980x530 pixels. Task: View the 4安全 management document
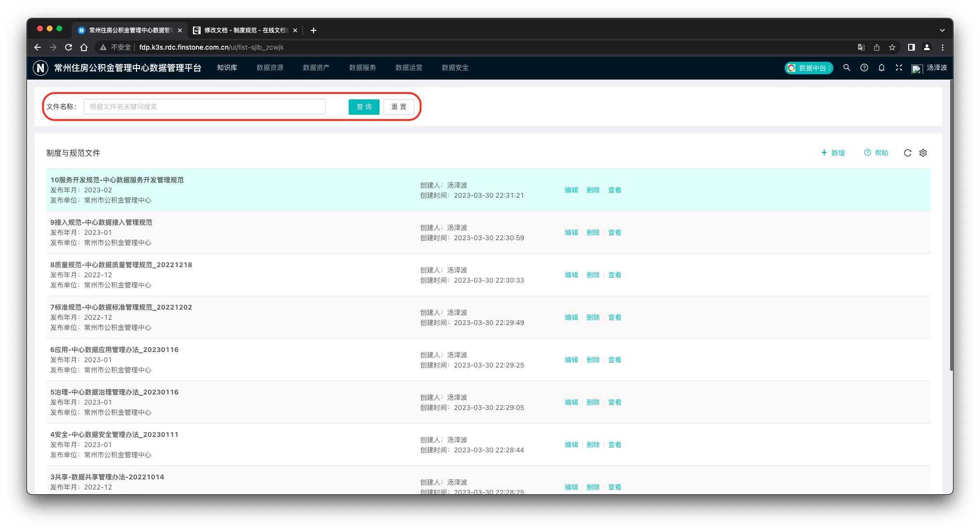[615, 445]
